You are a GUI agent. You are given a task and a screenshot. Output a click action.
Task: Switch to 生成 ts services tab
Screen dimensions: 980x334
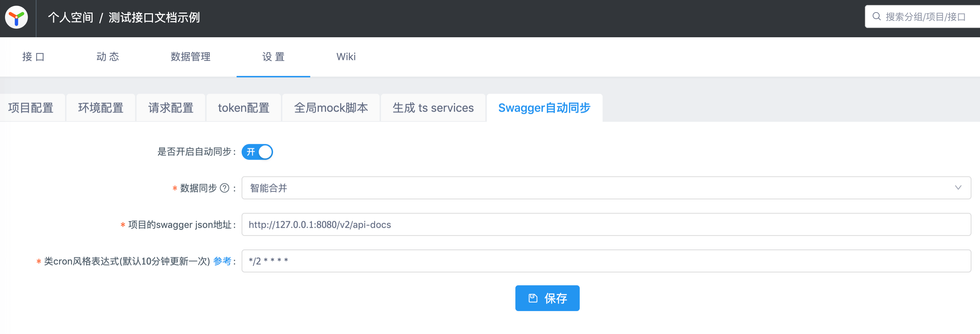pyautogui.click(x=433, y=108)
